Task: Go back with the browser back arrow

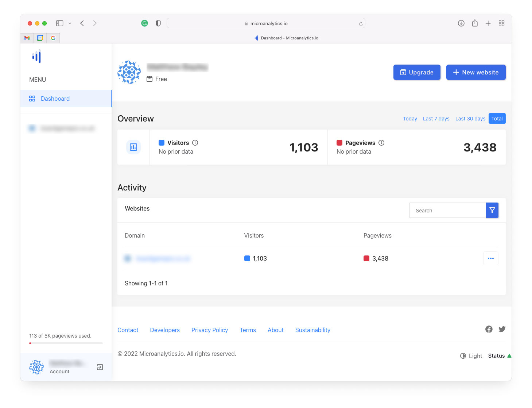Action: (x=82, y=23)
